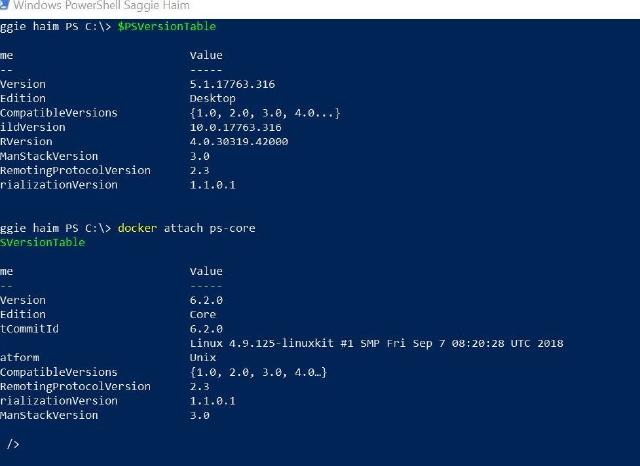Click the 'Unix' platform value
This screenshot has height=466, width=640.
[x=203, y=357]
